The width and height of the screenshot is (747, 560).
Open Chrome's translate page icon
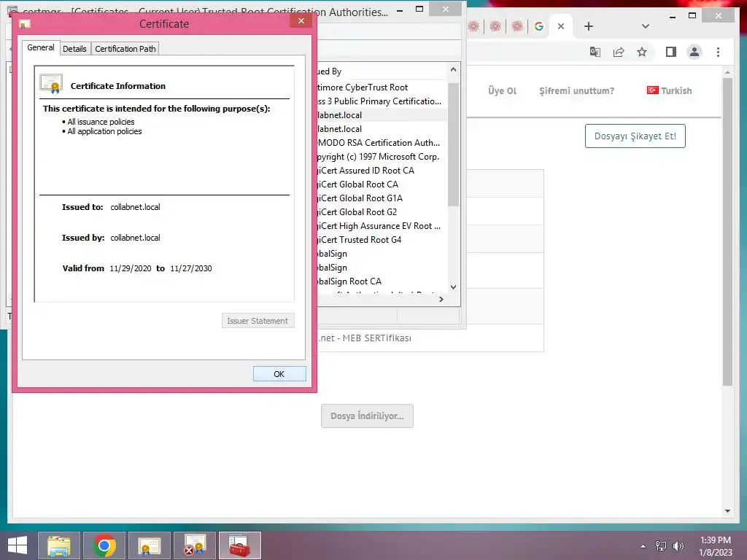tap(595, 52)
